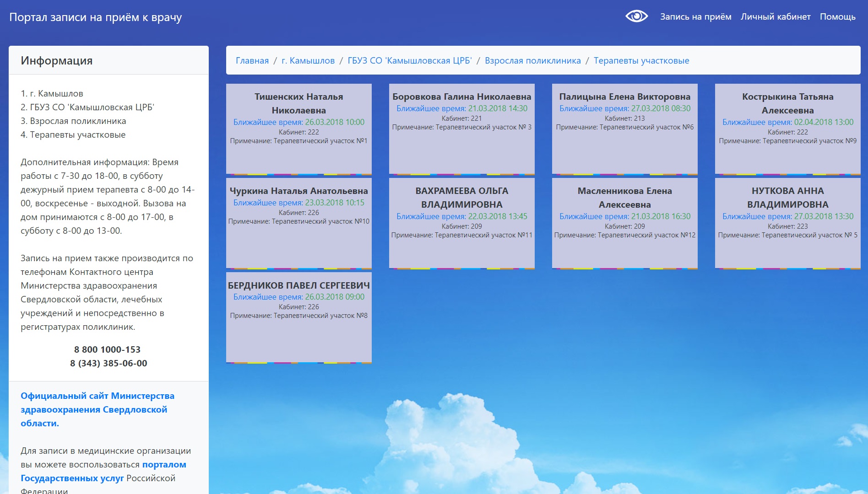868x494 pixels.
Task: Select г. Камышлов breadcrumb link
Action: pyautogui.click(x=308, y=61)
